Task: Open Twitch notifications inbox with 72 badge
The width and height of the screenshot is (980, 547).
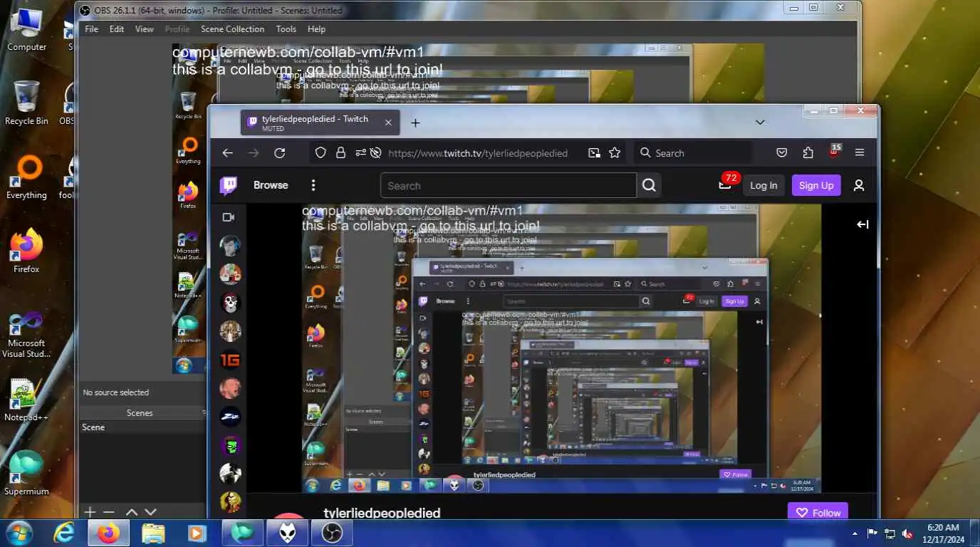Action: pyautogui.click(x=725, y=185)
